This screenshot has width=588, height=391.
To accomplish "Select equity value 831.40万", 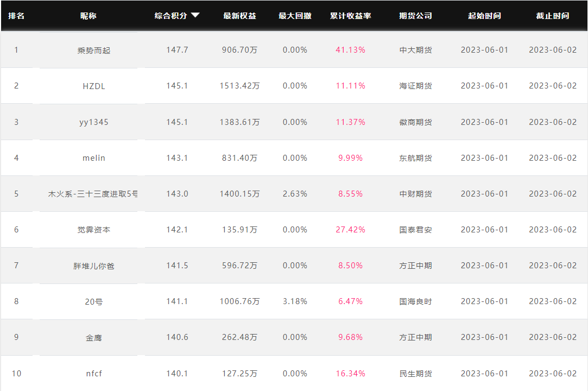I will 239,157.
